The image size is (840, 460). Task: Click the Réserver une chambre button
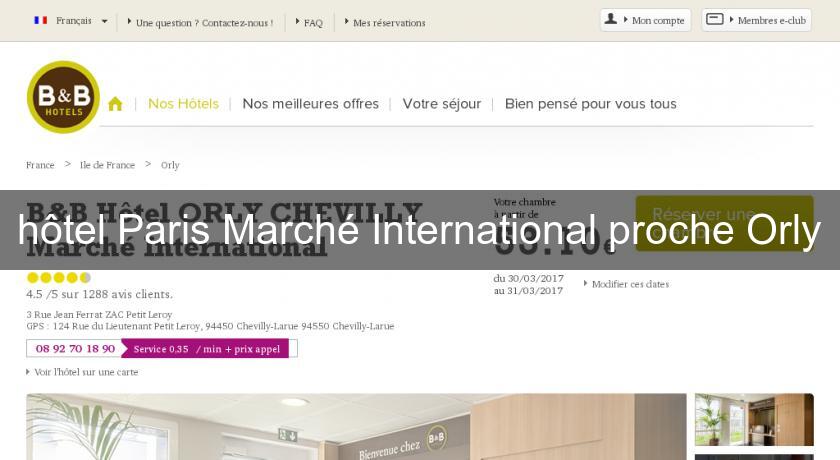point(724,223)
